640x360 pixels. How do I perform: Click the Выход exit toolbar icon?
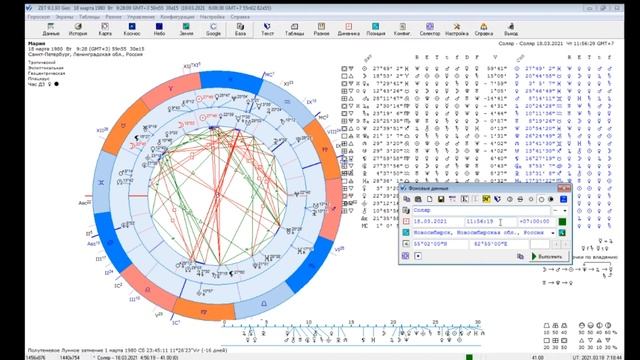511,29
